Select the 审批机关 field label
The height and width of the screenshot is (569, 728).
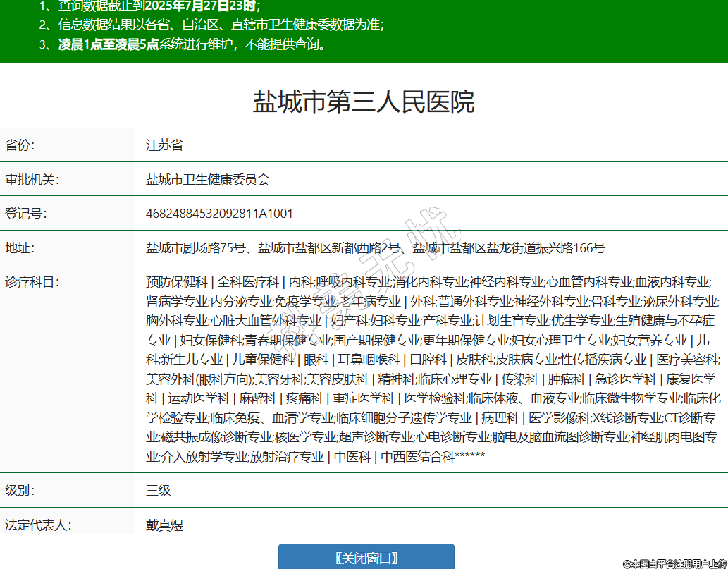32,180
